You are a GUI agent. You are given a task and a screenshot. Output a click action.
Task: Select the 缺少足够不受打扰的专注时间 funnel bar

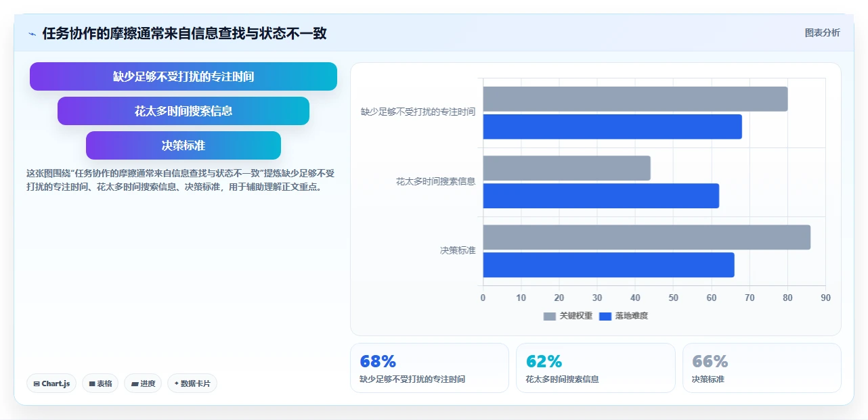(183, 76)
